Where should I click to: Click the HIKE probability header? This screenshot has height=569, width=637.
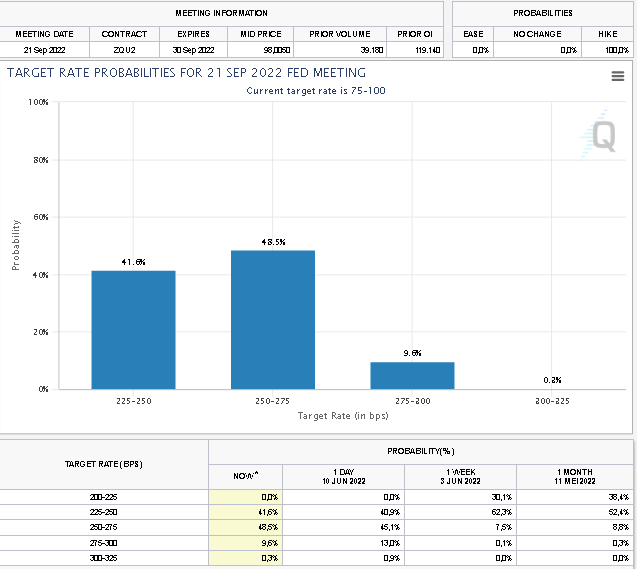pos(607,34)
